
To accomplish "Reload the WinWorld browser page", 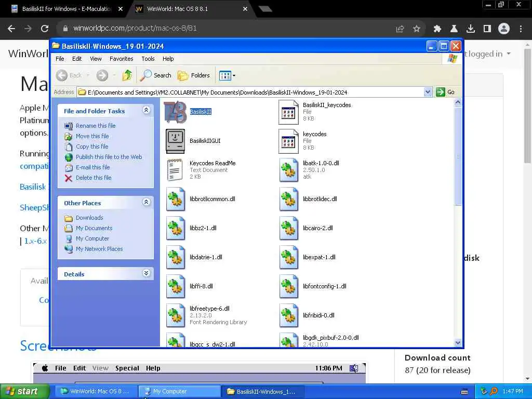I will [45, 29].
